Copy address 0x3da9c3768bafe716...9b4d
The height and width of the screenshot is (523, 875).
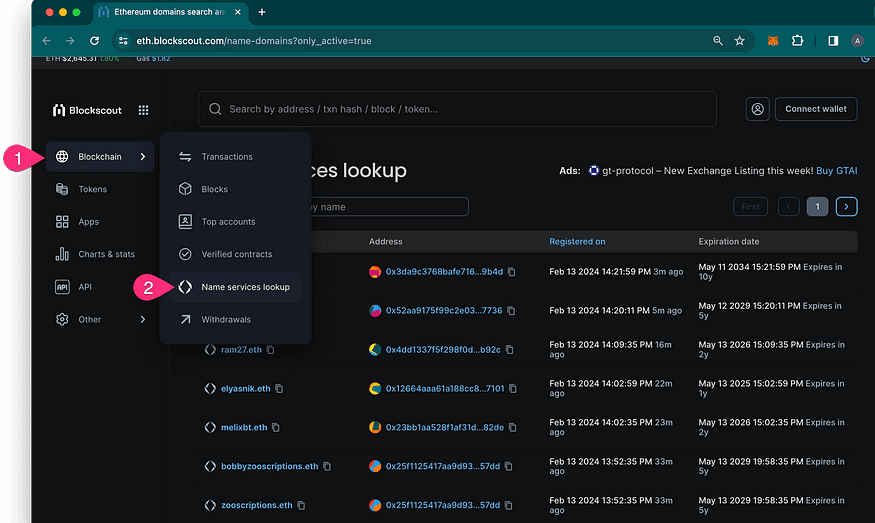(511, 272)
